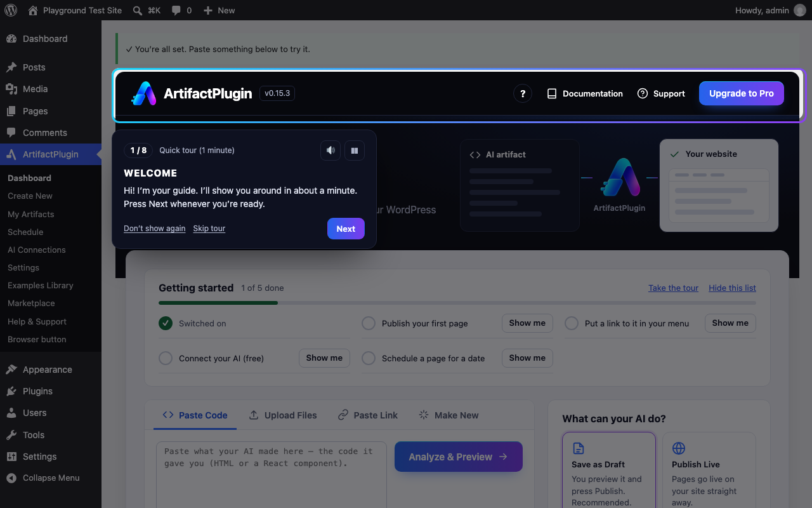Switch to the Upload Files tab
The height and width of the screenshot is (508, 812).
click(x=283, y=415)
